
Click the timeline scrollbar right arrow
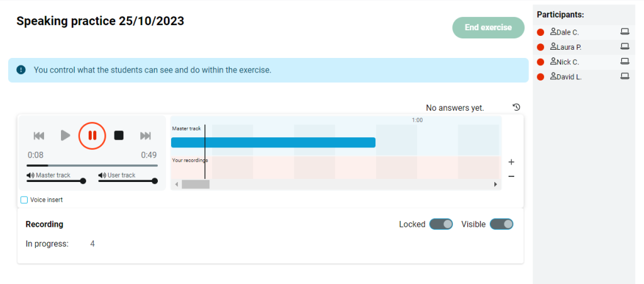coord(496,184)
